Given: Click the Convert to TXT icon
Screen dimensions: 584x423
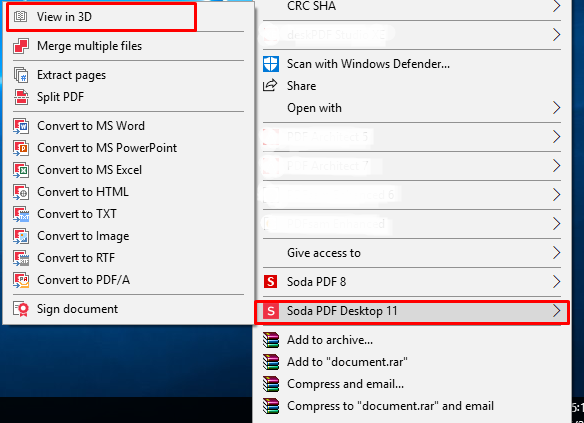Looking at the screenshot, I should tap(21, 214).
